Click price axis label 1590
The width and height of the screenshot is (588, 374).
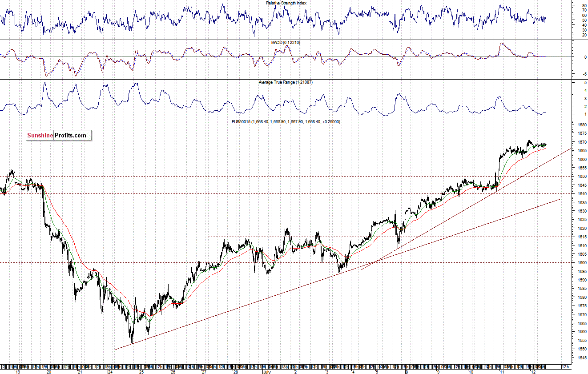pos(582,280)
